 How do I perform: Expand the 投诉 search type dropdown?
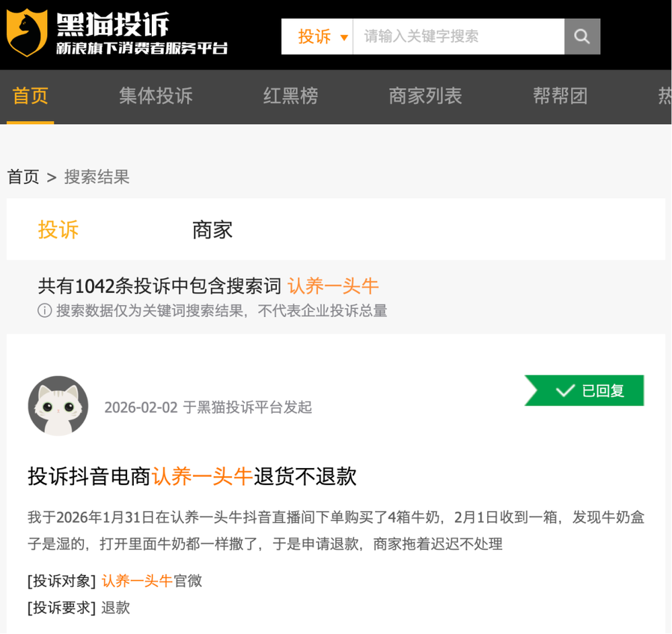pyautogui.click(x=317, y=36)
